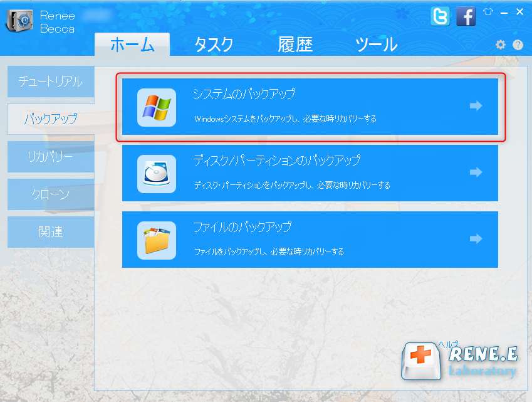Choose ディスク/パーティションのバックアップ option
This screenshot has height=402, width=532.
310,173
